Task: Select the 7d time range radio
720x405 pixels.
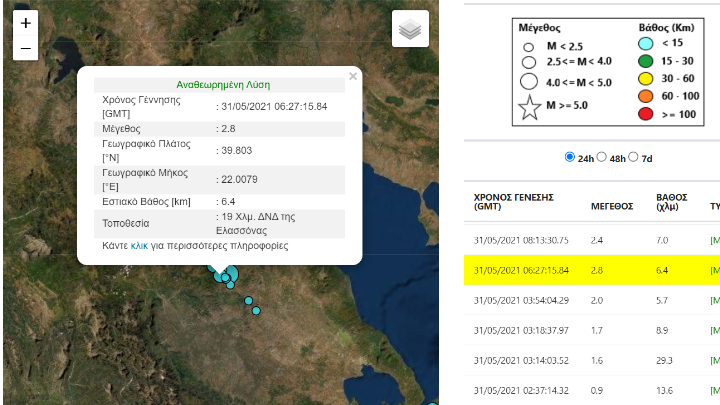Action: pos(647,157)
